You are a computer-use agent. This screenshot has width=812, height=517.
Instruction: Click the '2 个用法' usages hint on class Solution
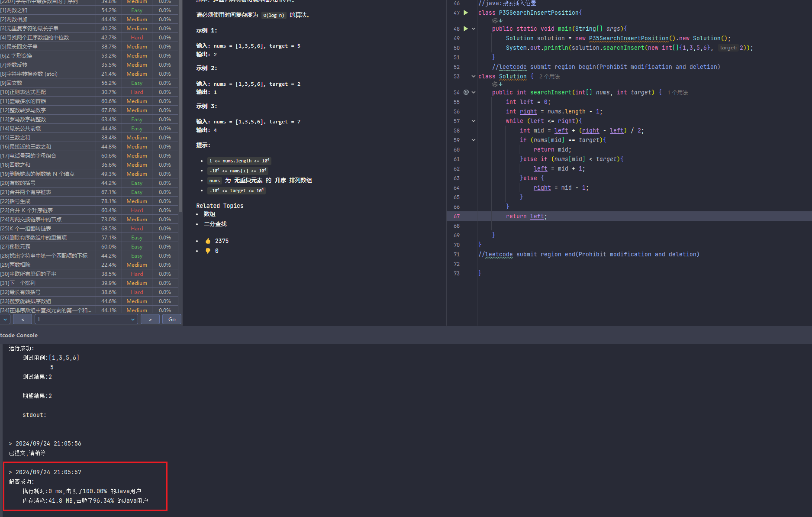click(549, 76)
